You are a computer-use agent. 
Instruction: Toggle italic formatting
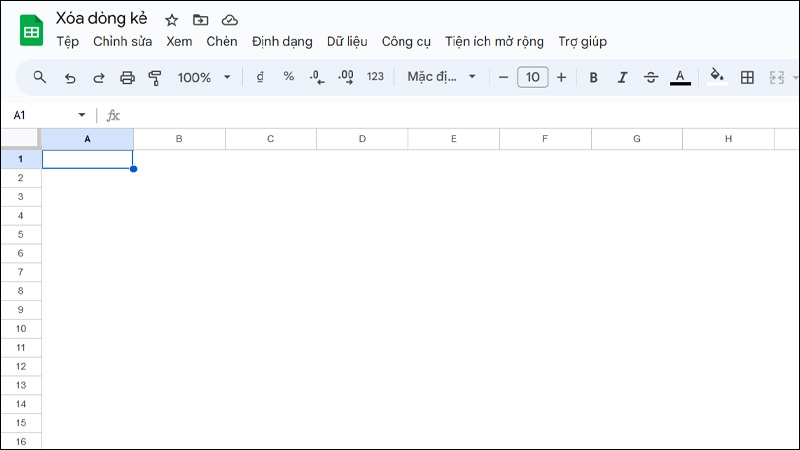click(x=622, y=78)
